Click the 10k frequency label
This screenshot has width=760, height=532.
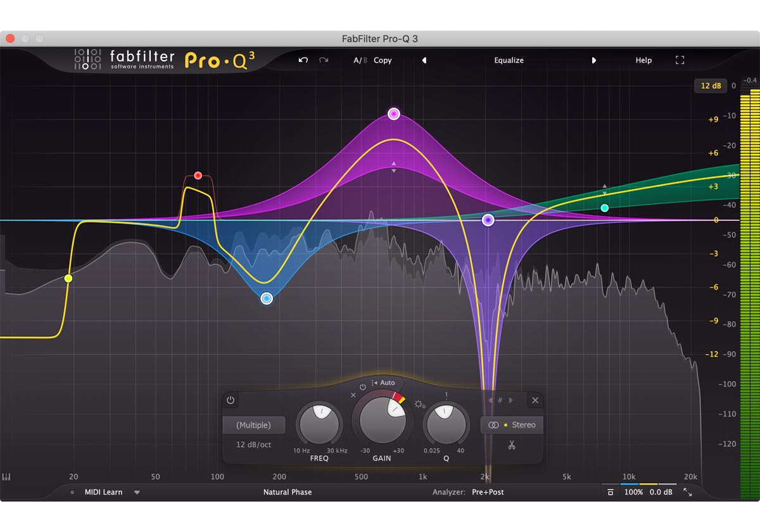click(628, 477)
